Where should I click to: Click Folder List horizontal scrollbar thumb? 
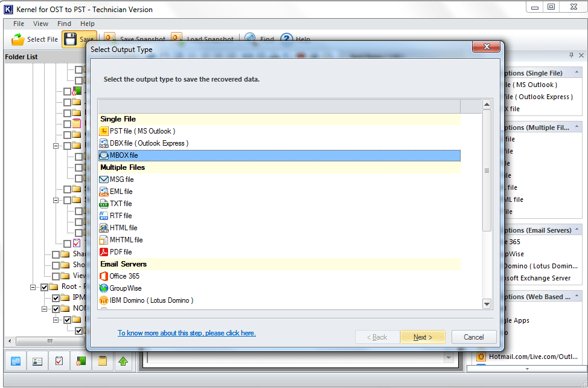(x=50, y=341)
